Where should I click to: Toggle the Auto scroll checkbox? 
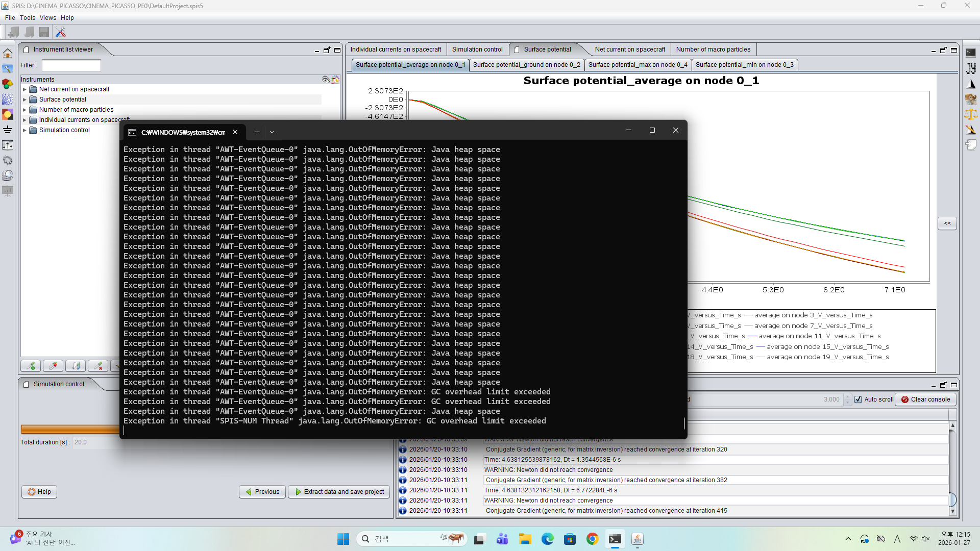(x=858, y=399)
